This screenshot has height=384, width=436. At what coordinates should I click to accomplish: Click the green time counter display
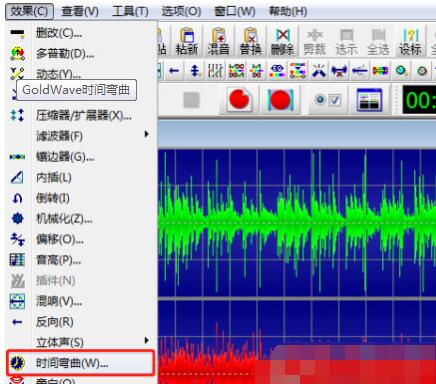coord(419,100)
